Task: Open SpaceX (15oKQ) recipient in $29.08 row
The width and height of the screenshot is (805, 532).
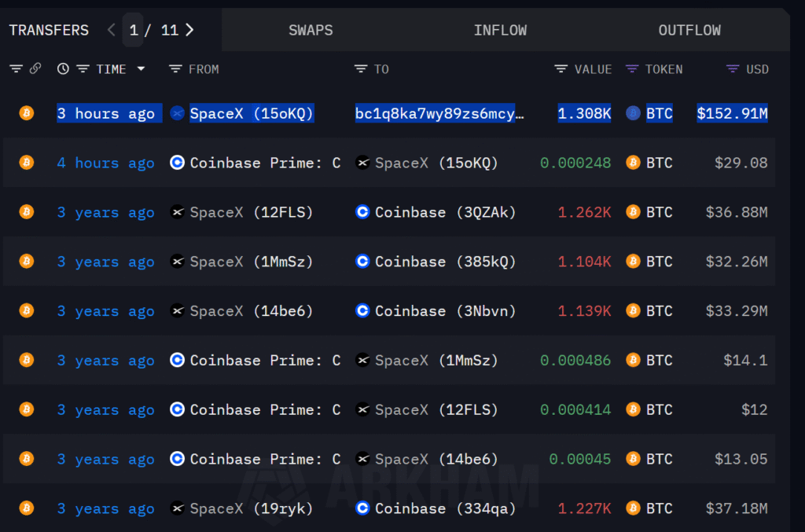Action: (437, 163)
